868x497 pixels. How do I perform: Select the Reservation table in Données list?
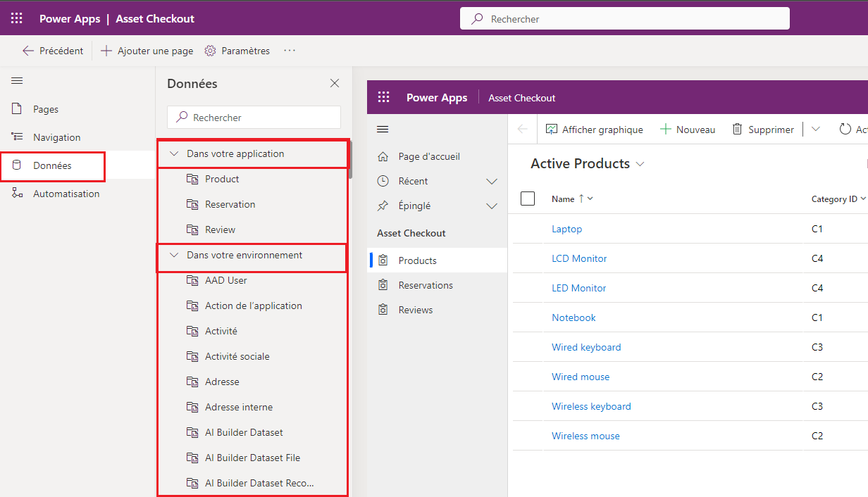pos(230,204)
